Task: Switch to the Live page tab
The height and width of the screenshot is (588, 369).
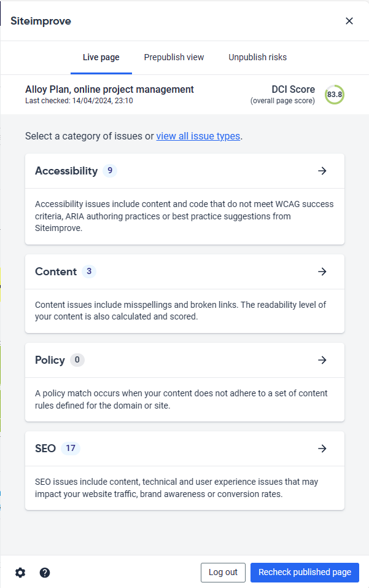Action: (x=101, y=57)
